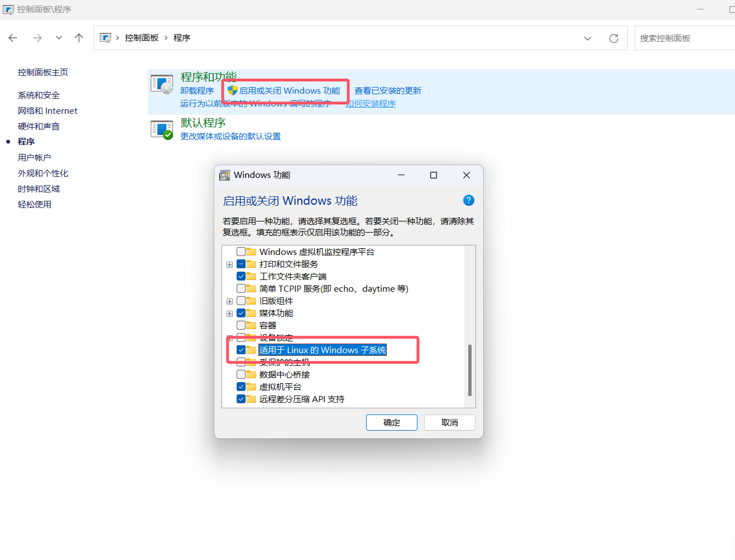Refresh the Control Panel address bar
735x560 pixels.
pos(614,38)
